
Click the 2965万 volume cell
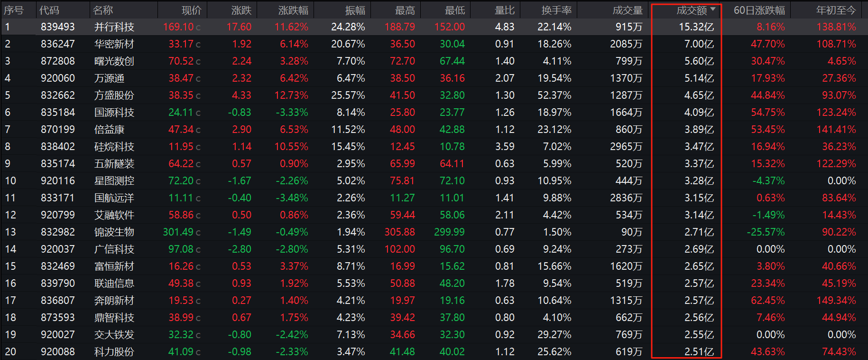point(626,147)
